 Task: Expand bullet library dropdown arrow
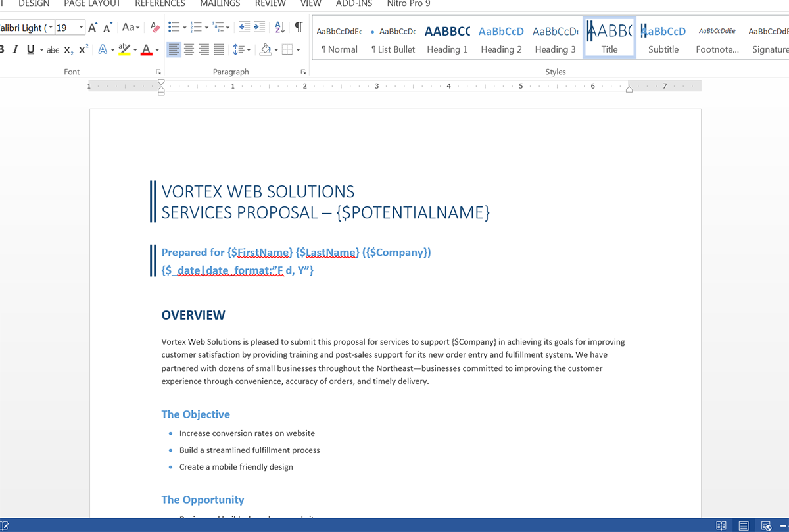click(183, 28)
